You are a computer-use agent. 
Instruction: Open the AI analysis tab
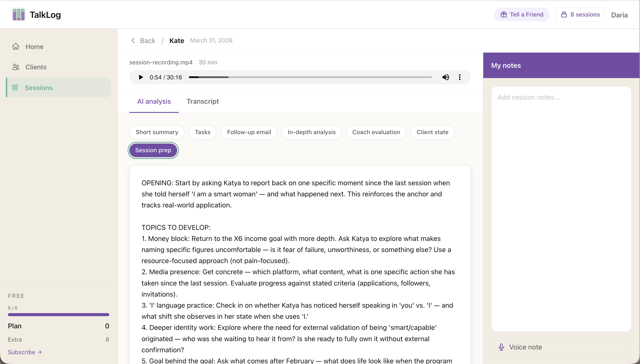click(154, 101)
